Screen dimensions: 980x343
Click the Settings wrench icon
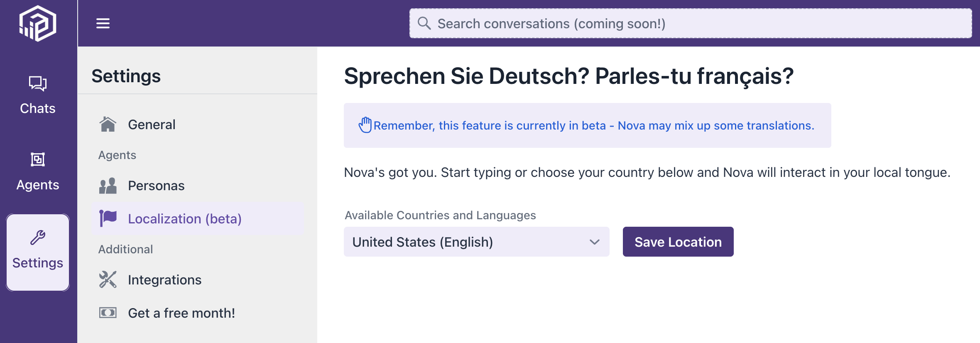point(38,238)
